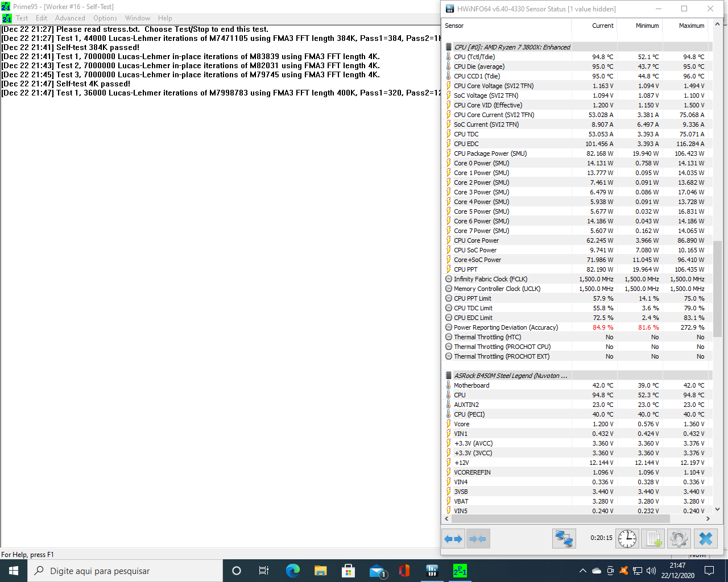728x582 pixels.
Task: Click the blue X close sensors button
Action: pyautogui.click(x=706, y=539)
